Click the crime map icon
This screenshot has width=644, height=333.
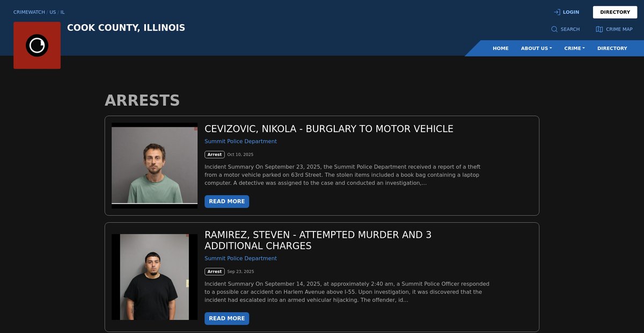point(599,29)
